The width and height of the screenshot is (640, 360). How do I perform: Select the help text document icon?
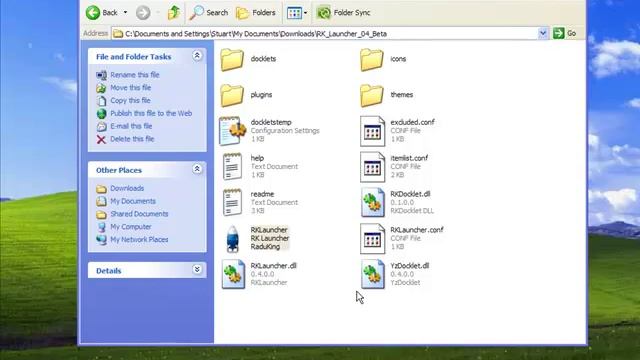tap(232, 167)
